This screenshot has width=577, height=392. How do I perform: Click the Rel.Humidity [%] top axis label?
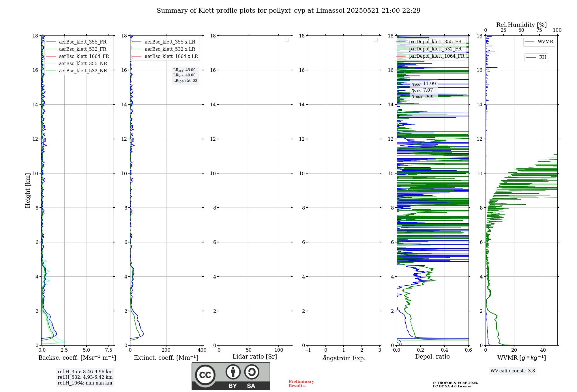(522, 25)
